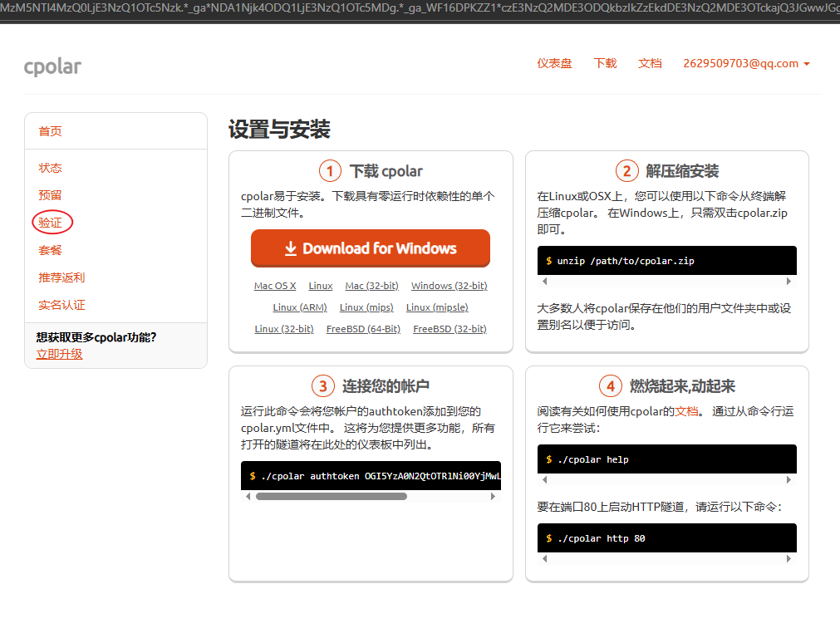Image resolution: width=840 pixels, height=633 pixels.
Task: Open 预留 in the sidebar
Action: point(51,195)
